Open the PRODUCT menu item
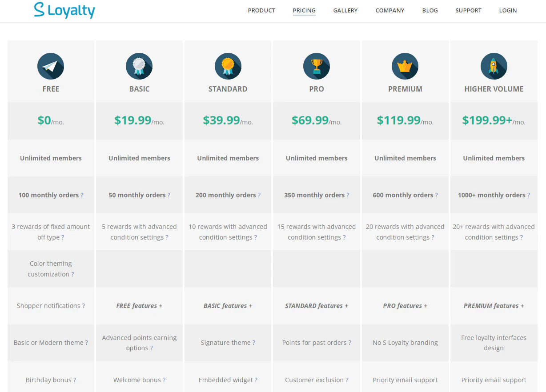The height and width of the screenshot is (392, 546). pyautogui.click(x=261, y=10)
